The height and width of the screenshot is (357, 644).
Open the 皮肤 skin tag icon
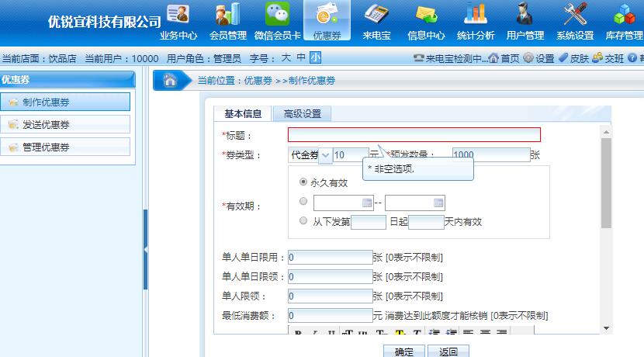(563, 58)
